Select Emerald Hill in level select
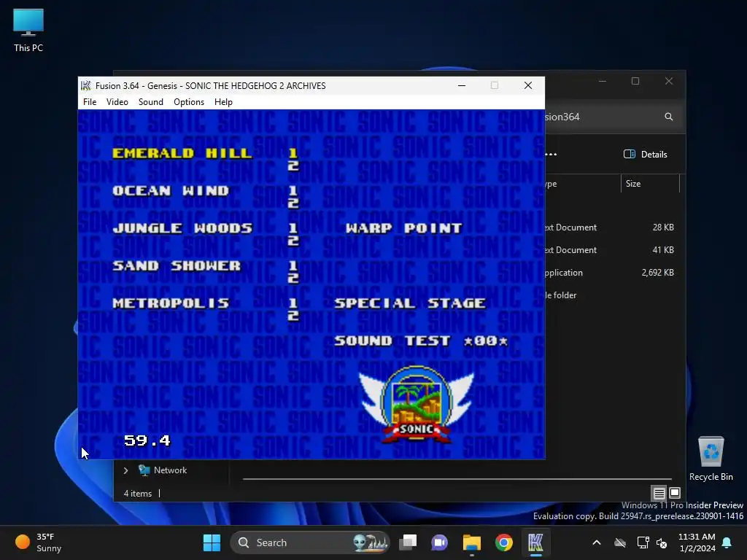747x560 pixels. [x=182, y=153]
